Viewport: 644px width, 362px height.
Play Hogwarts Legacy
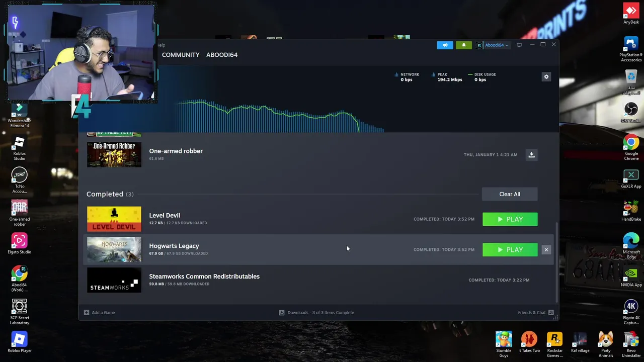[510, 250]
